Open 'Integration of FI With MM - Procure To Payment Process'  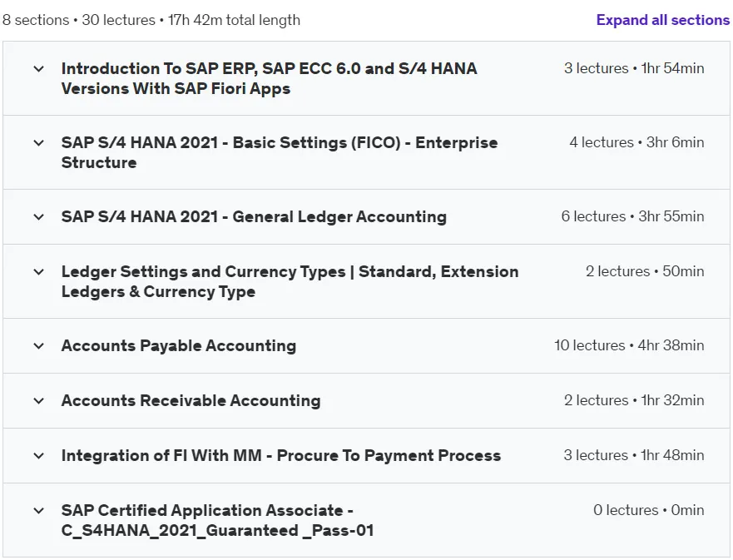[x=281, y=456]
